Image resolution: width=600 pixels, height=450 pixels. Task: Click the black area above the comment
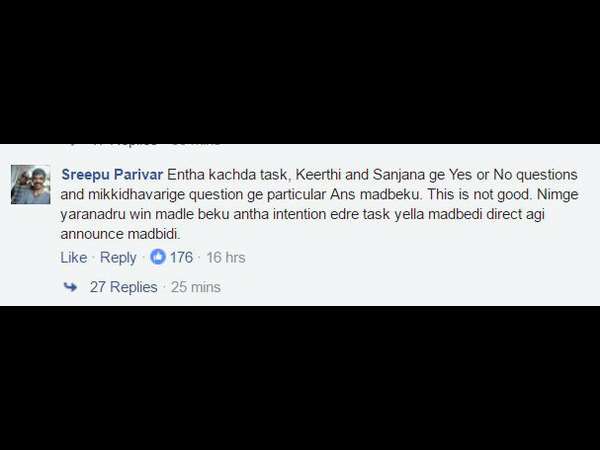(x=300, y=72)
